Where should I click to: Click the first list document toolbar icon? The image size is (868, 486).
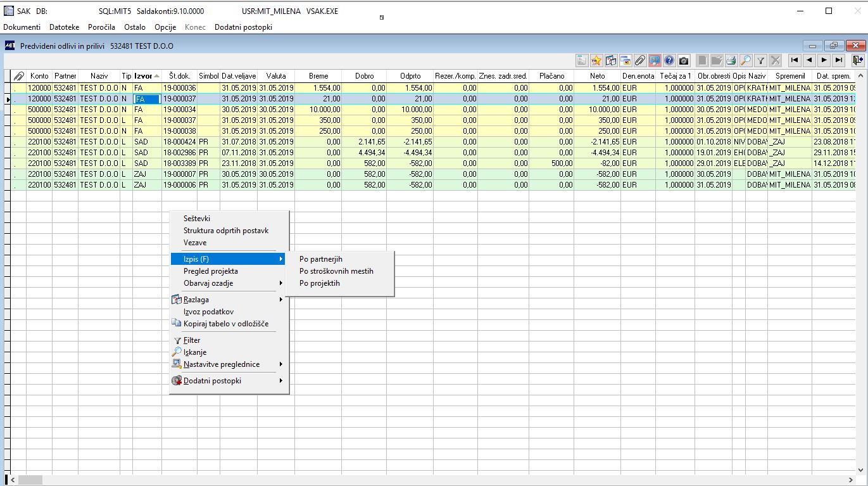coord(582,60)
